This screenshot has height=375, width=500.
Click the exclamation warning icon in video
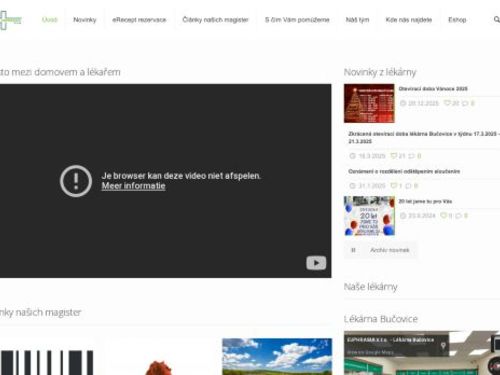pyautogui.click(x=76, y=181)
